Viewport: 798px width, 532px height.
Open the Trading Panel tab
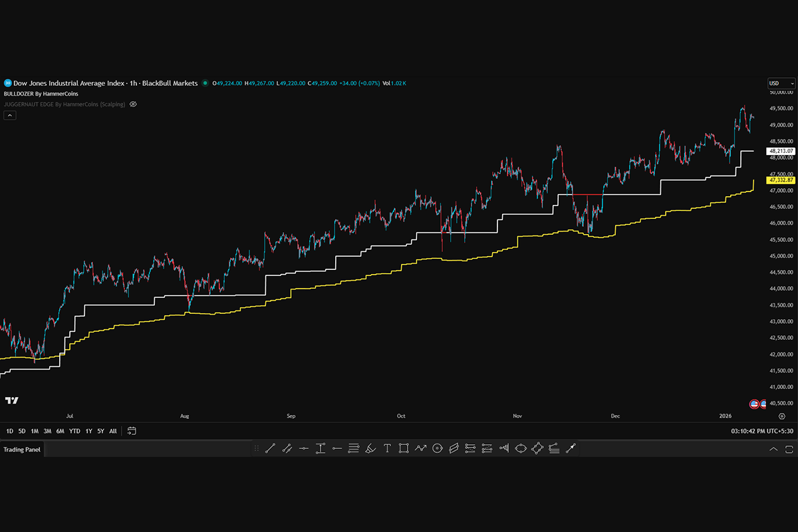point(22,450)
